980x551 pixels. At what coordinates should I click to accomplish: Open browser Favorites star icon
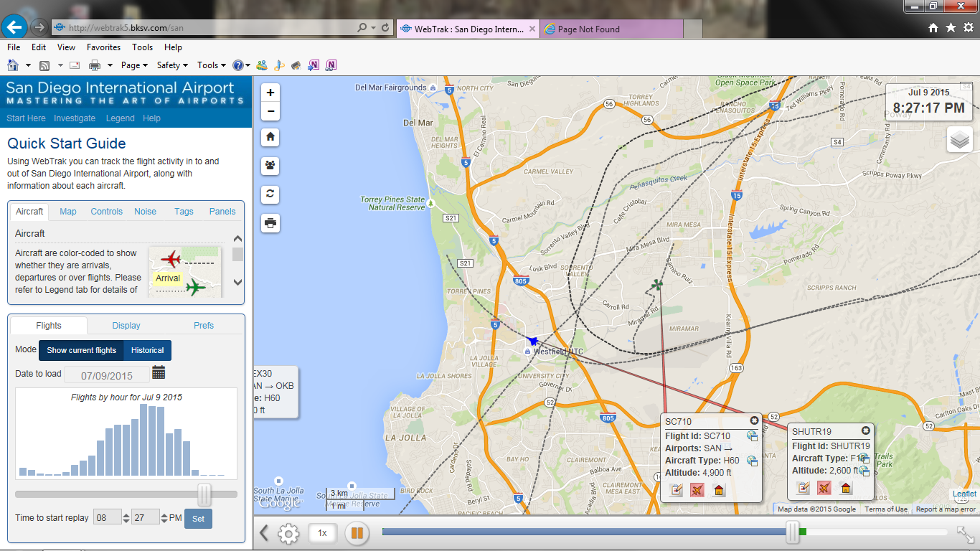pos(951,27)
